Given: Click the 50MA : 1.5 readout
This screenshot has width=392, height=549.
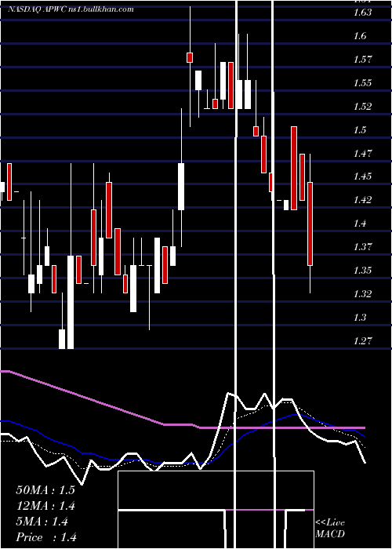Looking at the screenshot, I should pyautogui.click(x=45, y=490).
